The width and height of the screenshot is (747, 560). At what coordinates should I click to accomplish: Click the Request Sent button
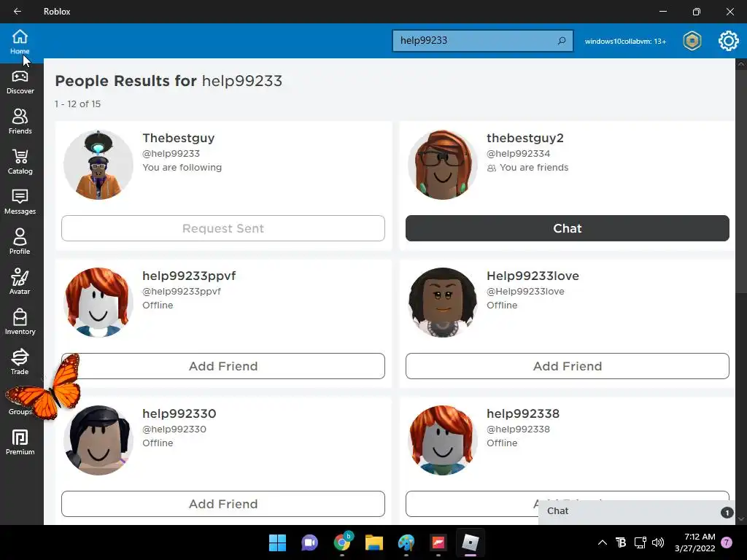(223, 228)
